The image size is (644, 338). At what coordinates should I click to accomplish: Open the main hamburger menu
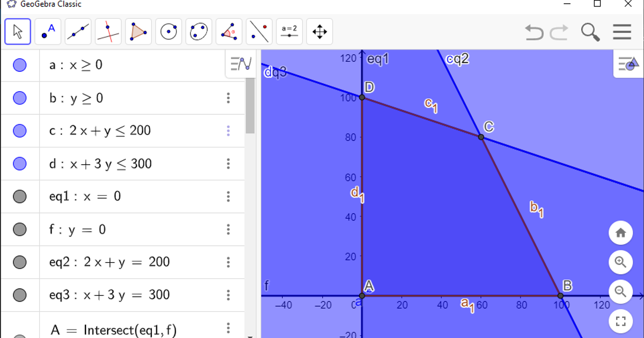click(621, 32)
